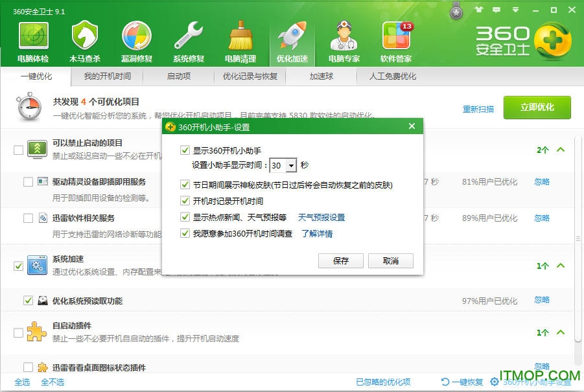
Task: Open 天气预报设置 link
Action: coord(321,217)
